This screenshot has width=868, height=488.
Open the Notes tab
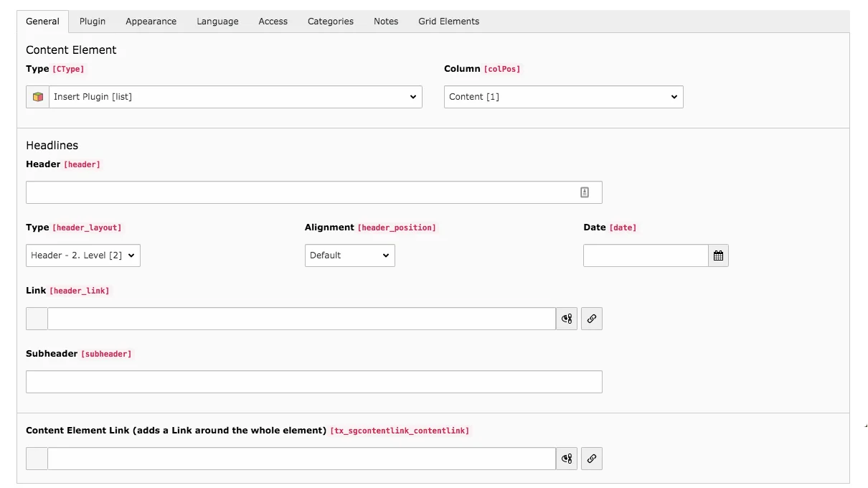pyautogui.click(x=385, y=21)
